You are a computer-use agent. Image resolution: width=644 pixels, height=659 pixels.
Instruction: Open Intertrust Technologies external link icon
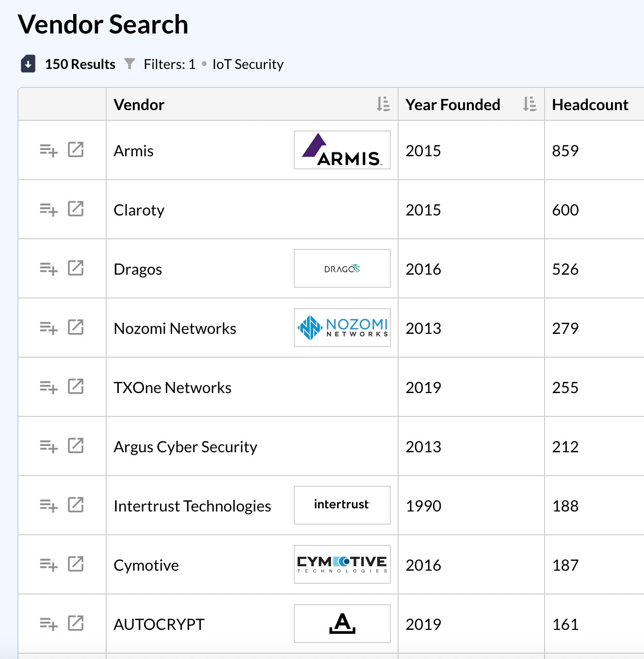(x=76, y=505)
